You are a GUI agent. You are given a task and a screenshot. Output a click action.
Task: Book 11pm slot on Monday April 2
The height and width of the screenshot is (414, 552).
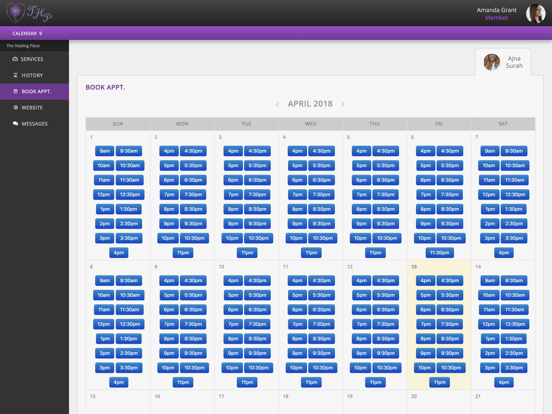[183, 252]
